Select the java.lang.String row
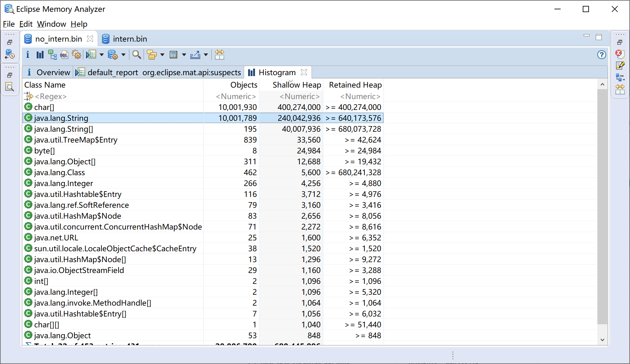 203,118
